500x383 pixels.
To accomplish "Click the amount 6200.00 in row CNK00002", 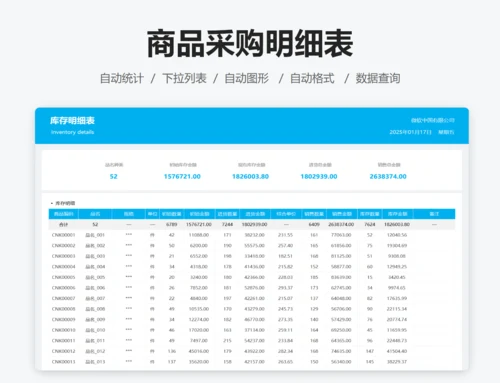I will coord(199,246).
